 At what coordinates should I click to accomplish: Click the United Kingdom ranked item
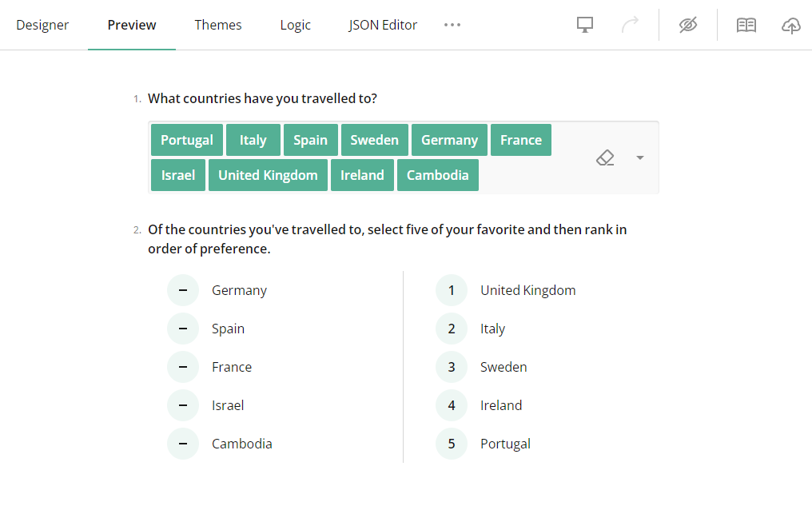pyautogui.click(x=527, y=290)
